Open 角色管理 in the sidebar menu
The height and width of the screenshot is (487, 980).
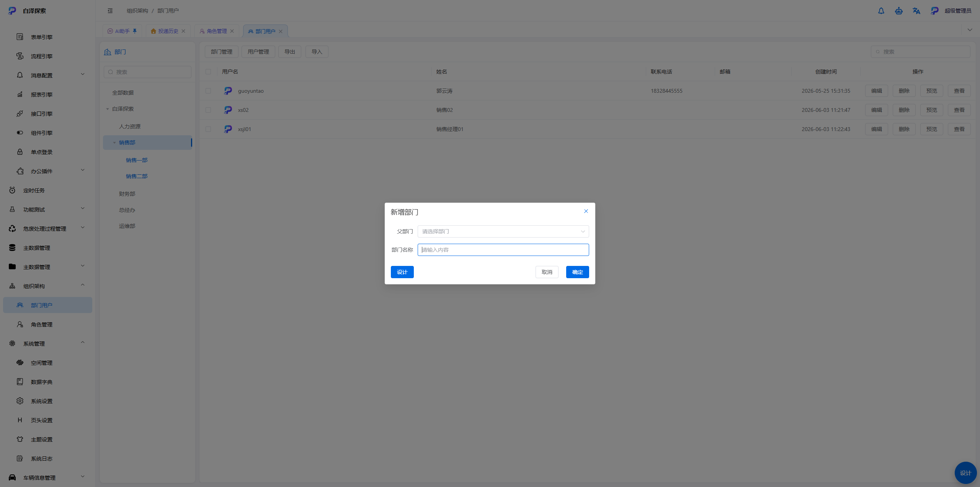pos(47,324)
